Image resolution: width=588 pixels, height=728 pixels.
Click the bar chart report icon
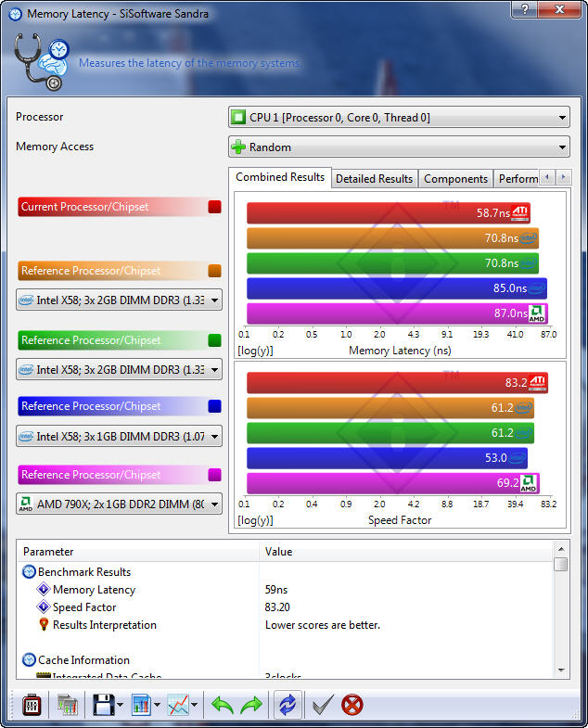tap(141, 705)
